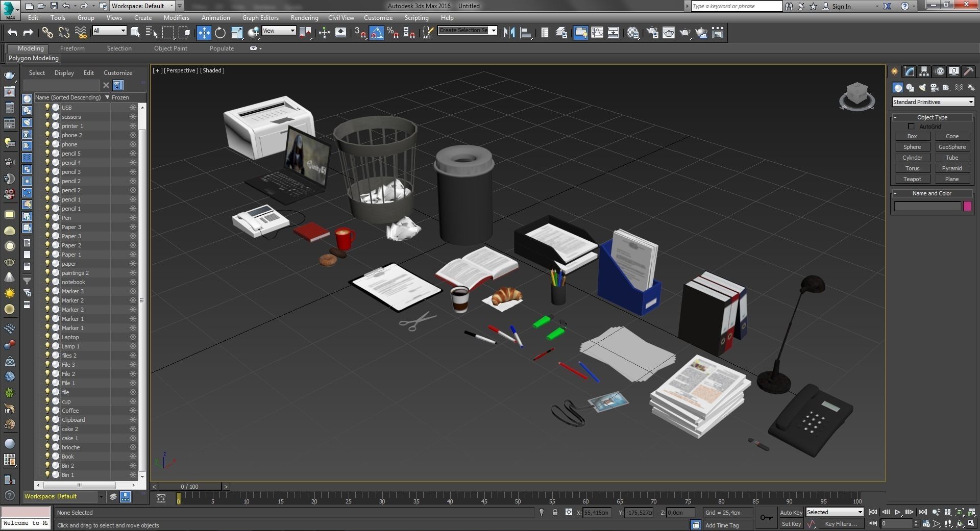980x531 pixels.
Task: Open the Workspace: Default dropdown in title bar
Action: coord(142,6)
